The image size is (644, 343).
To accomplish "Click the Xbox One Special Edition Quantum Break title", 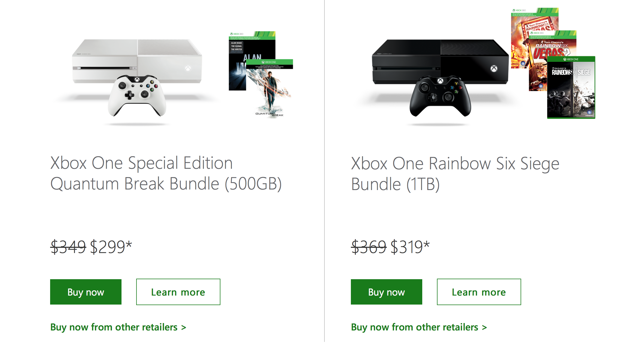I will [x=166, y=173].
